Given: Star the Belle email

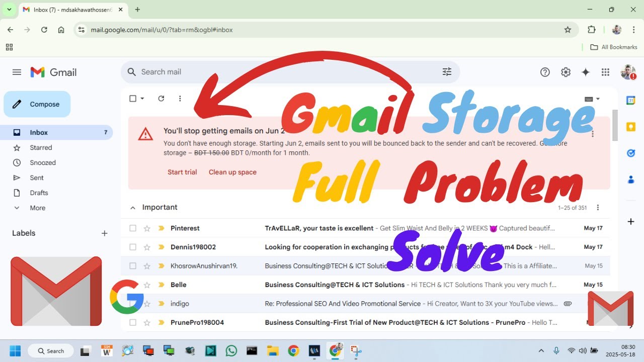Looking at the screenshot, I should pyautogui.click(x=147, y=285).
